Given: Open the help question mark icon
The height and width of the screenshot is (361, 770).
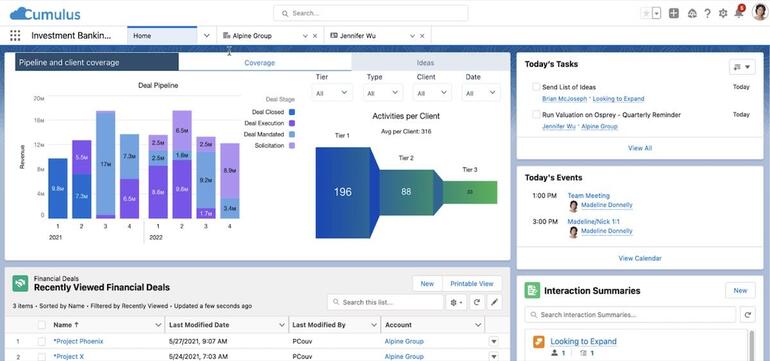Looking at the screenshot, I should coord(707,14).
